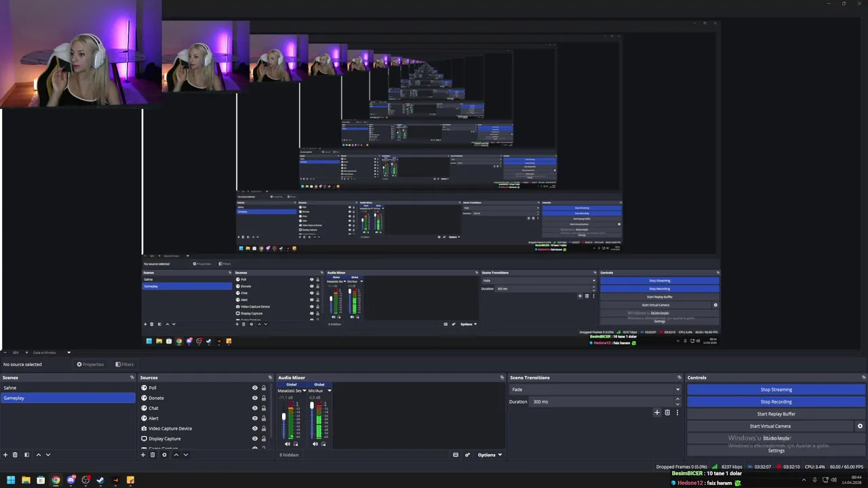The height and width of the screenshot is (488, 868).
Task: Open Masaüstü Ses channel dropdown arrow
Action: coord(304,390)
